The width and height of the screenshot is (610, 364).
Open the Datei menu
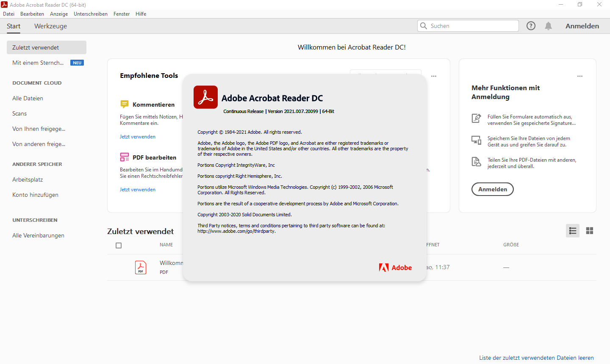[8, 14]
